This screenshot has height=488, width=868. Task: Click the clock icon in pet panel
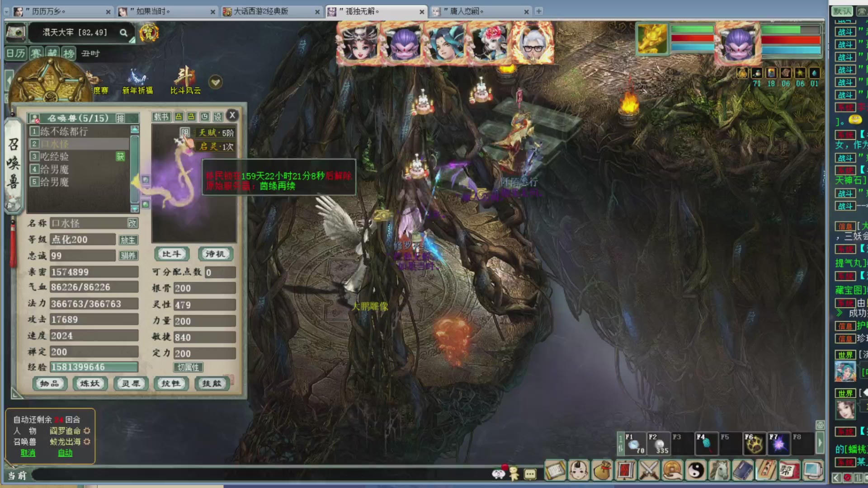(204, 117)
